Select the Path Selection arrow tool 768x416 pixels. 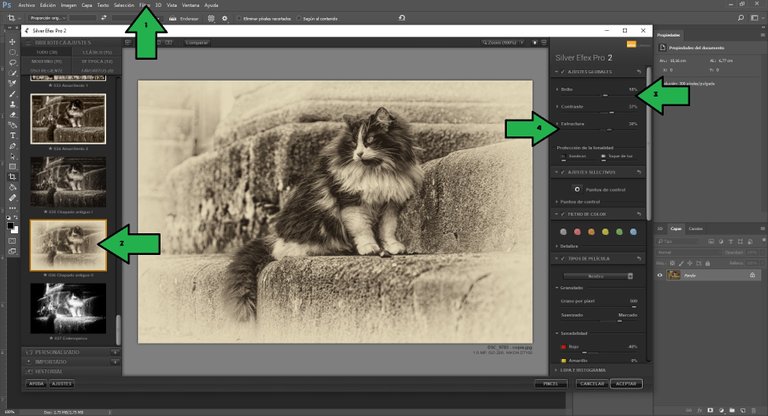point(12,156)
